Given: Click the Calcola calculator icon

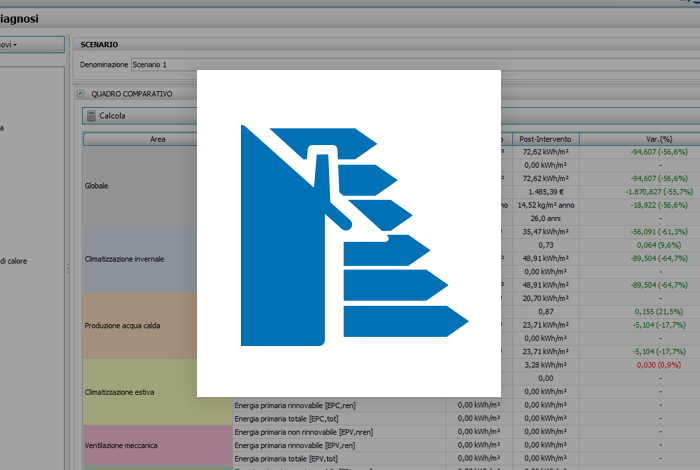Looking at the screenshot, I should tap(91, 116).
